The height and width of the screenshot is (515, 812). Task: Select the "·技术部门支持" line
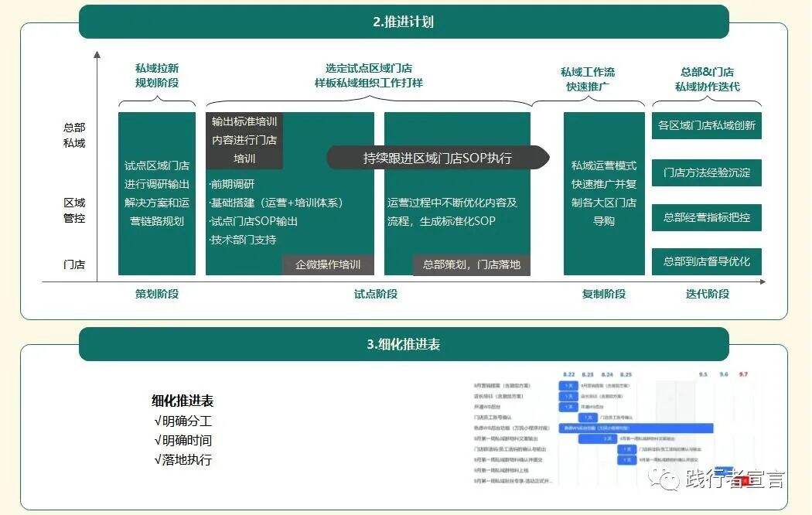pos(242,240)
